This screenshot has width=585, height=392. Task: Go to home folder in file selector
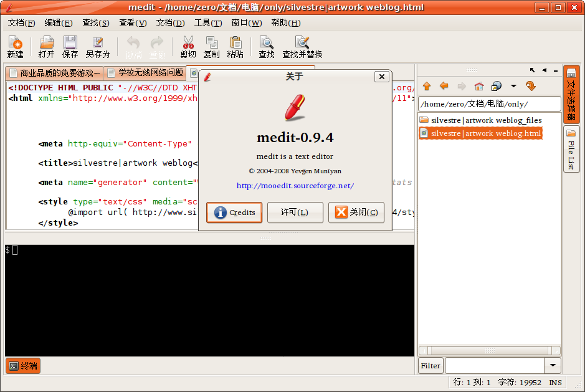[x=479, y=86]
